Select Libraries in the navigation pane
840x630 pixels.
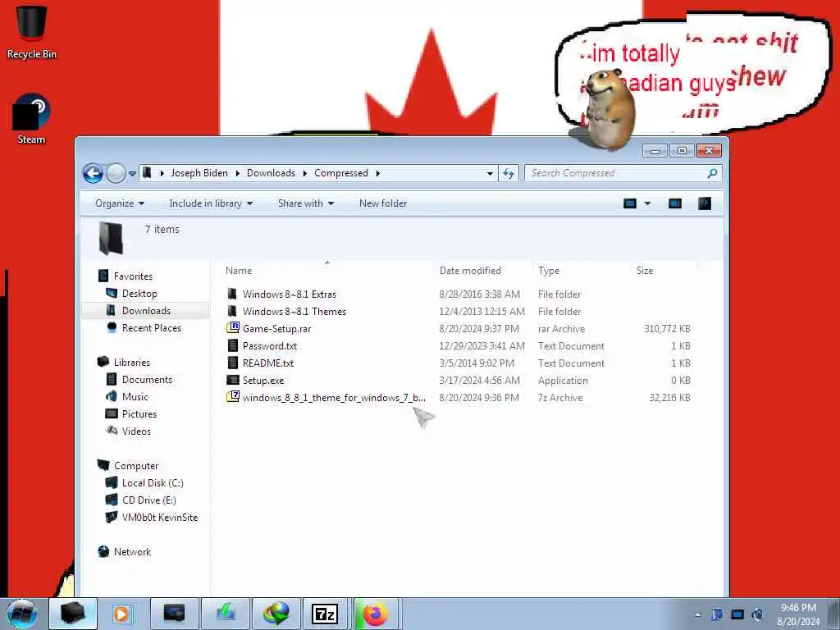coord(132,363)
